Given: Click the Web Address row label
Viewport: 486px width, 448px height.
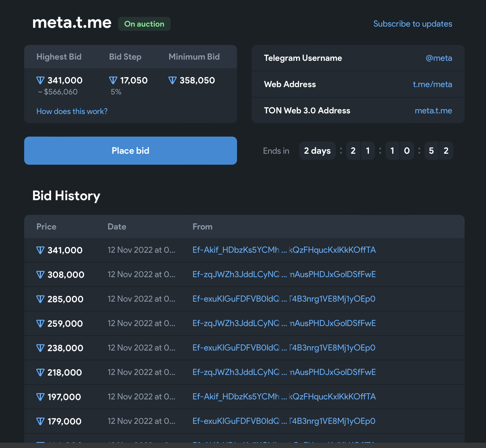Looking at the screenshot, I should coord(290,84).
